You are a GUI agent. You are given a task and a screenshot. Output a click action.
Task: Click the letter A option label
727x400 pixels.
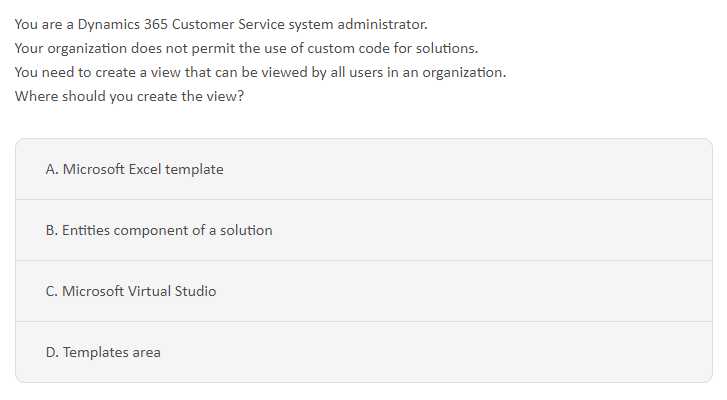[52, 170]
